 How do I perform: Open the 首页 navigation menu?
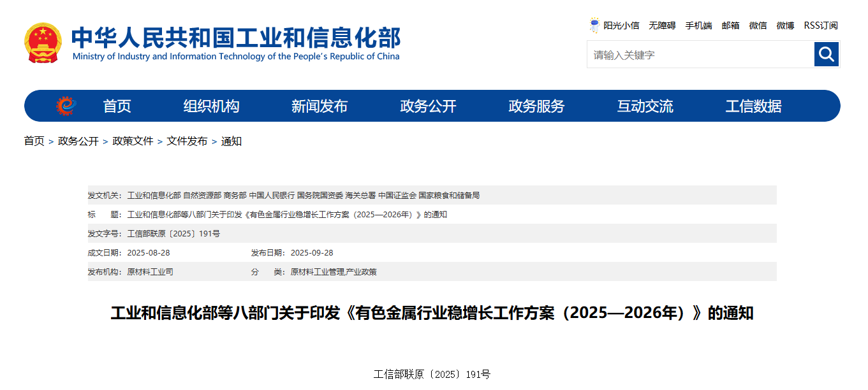[117, 106]
